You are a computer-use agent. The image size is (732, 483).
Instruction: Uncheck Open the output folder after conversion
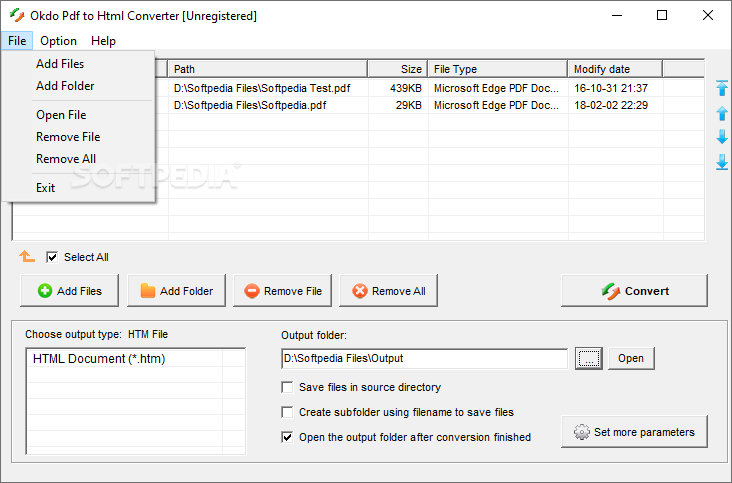(x=287, y=437)
